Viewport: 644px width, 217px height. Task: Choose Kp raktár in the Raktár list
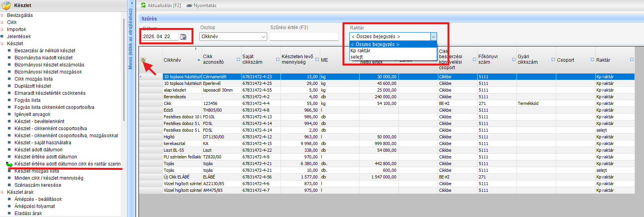point(361,51)
